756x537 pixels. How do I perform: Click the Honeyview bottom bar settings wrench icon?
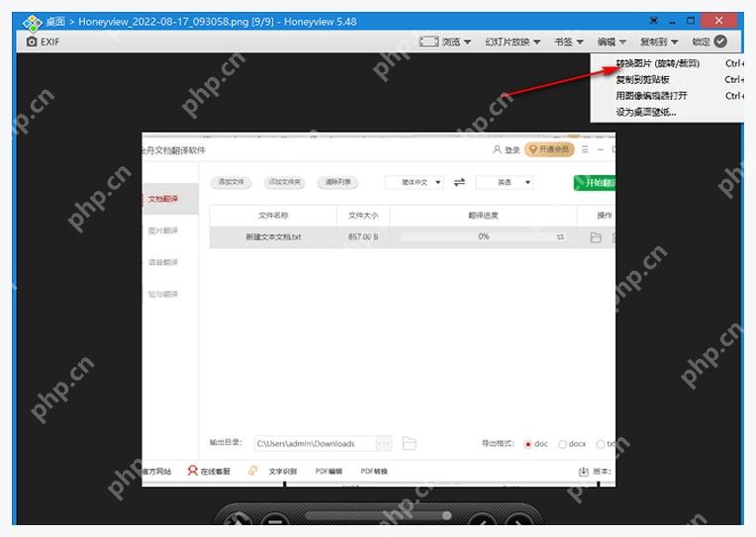[238, 519]
